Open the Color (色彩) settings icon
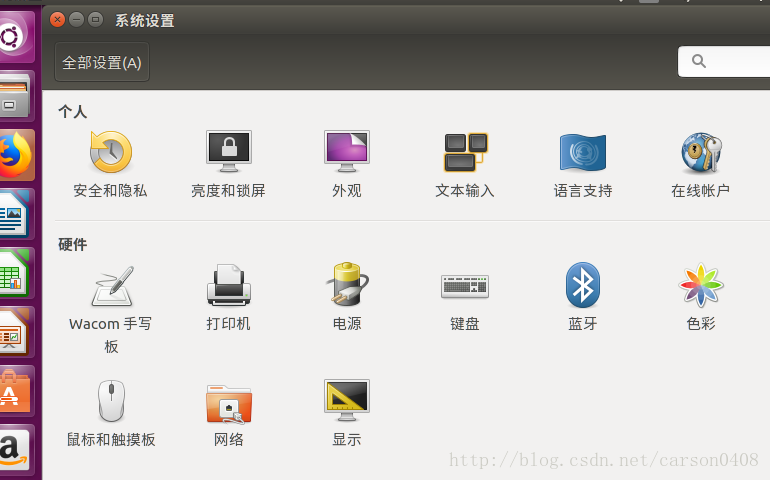Viewport: 770px width, 480px height. 701,285
